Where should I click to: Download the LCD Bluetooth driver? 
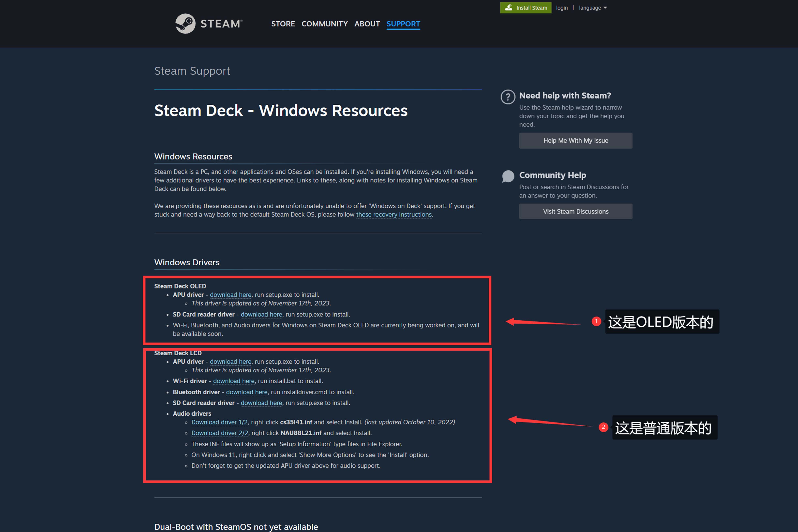point(247,392)
